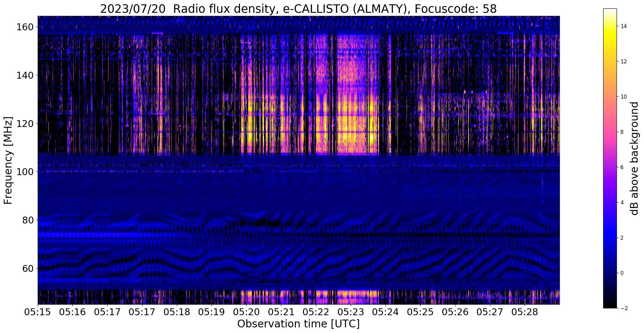Click the 05:18 time tick label
The image size is (644, 333).
click(x=177, y=312)
